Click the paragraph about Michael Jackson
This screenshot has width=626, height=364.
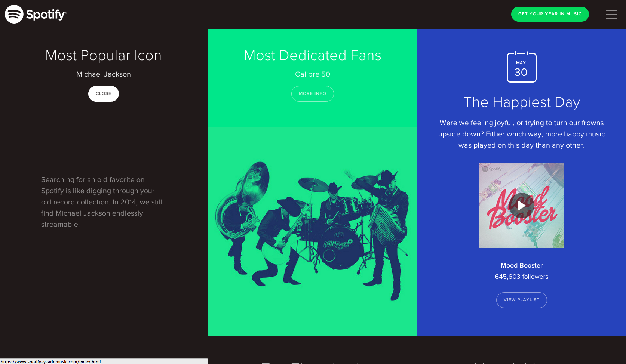tap(102, 202)
